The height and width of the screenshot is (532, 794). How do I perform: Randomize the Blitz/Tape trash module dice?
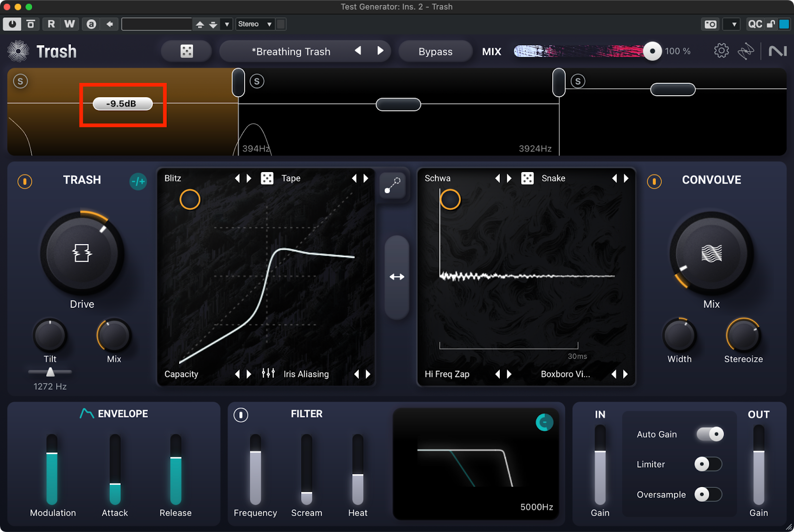(267, 178)
